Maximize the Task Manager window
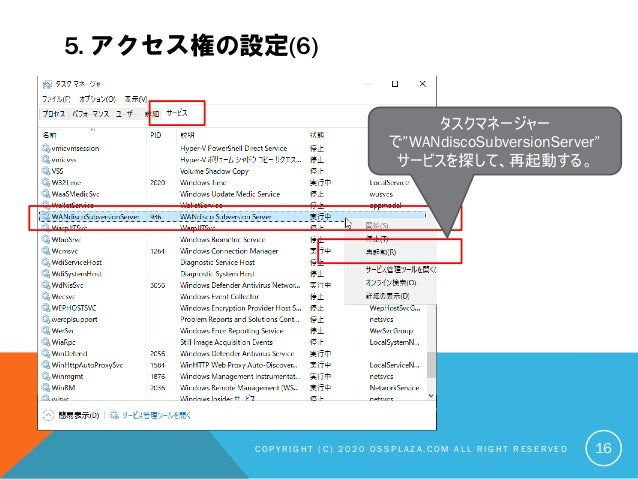This screenshot has width=638, height=479. click(395, 84)
